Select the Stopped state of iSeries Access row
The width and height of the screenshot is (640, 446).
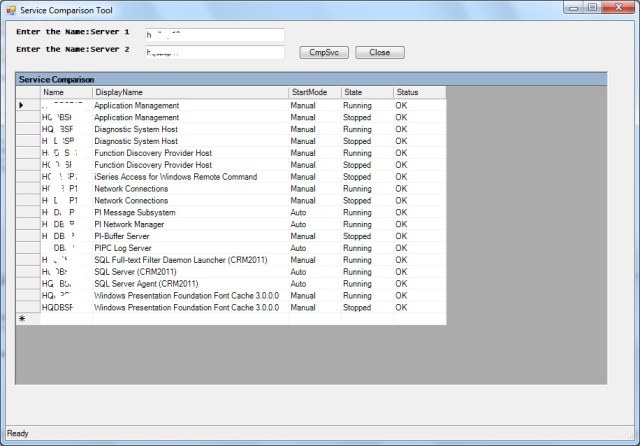coord(367,177)
